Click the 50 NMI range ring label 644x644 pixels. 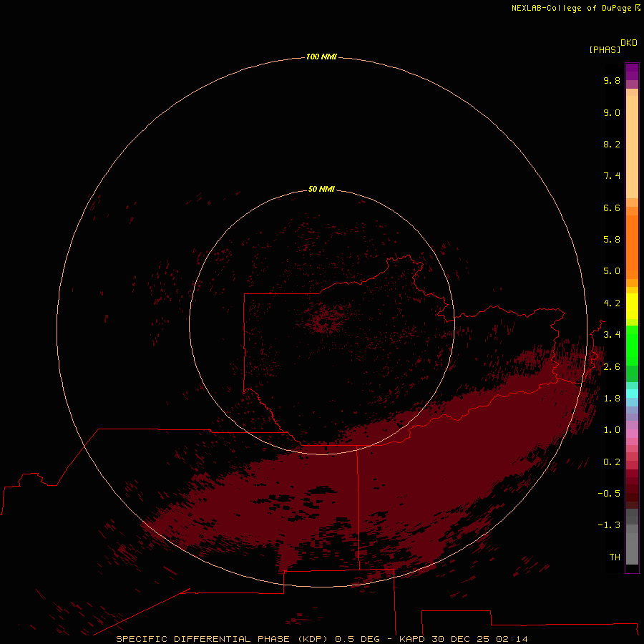[x=321, y=189]
